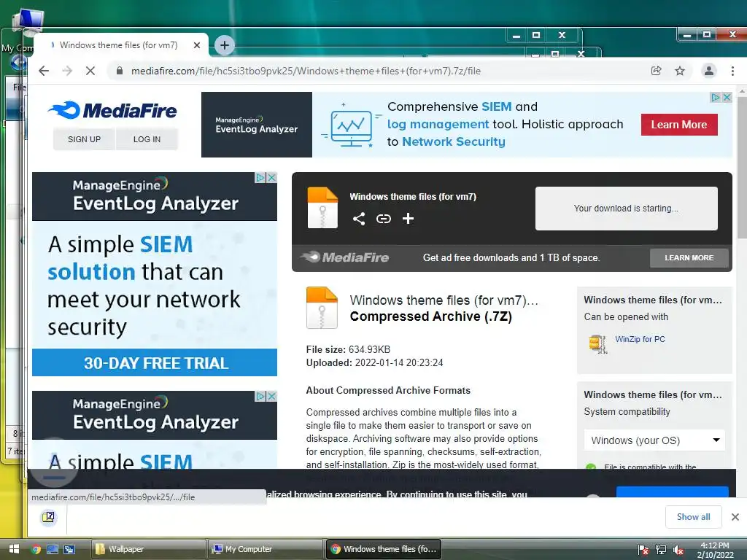Viewport: 747px width, 560px height.
Task: Switch to My Computer taskbar window
Action: click(266, 549)
